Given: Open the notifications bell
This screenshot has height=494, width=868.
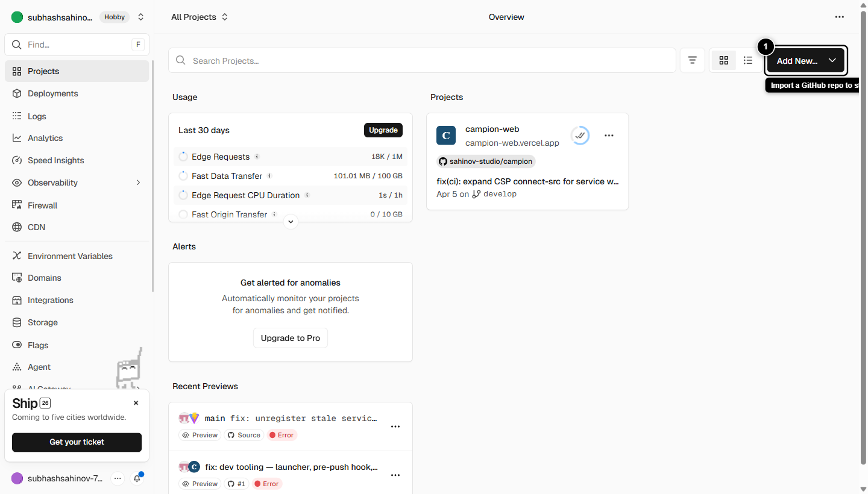Looking at the screenshot, I should [x=137, y=478].
